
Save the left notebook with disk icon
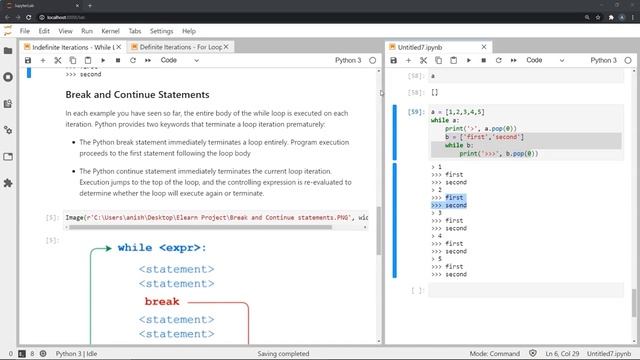(28, 60)
